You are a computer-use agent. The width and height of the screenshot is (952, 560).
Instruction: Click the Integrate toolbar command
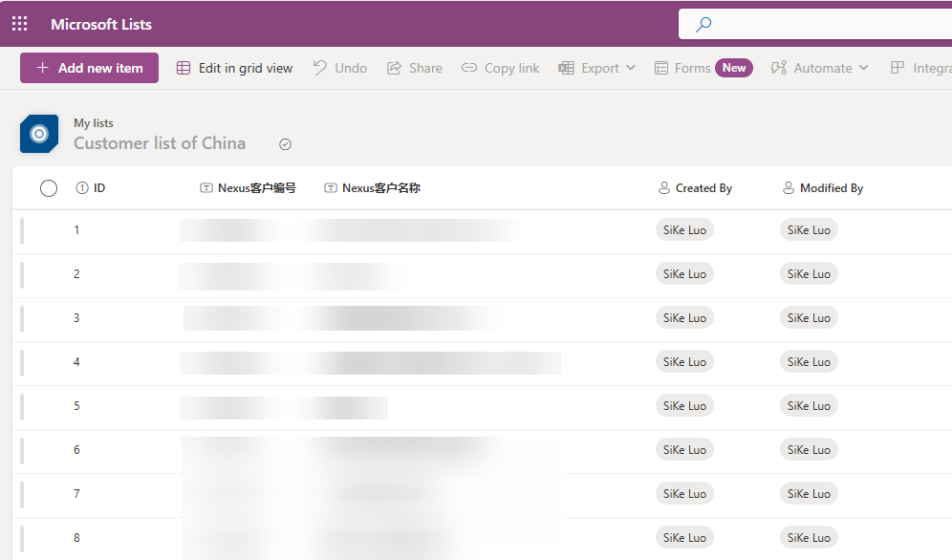point(920,68)
